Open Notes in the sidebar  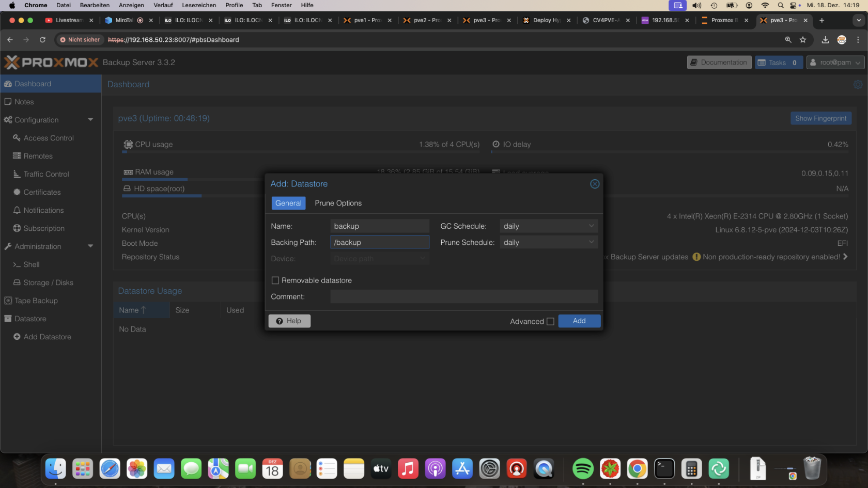pyautogui.click(x=51, y=102)
